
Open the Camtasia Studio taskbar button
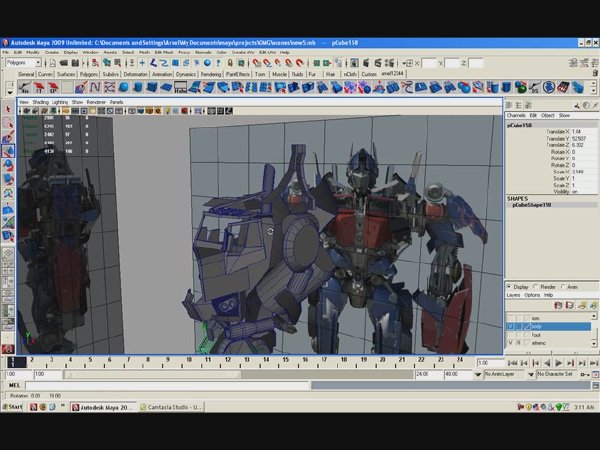[171, 407]
